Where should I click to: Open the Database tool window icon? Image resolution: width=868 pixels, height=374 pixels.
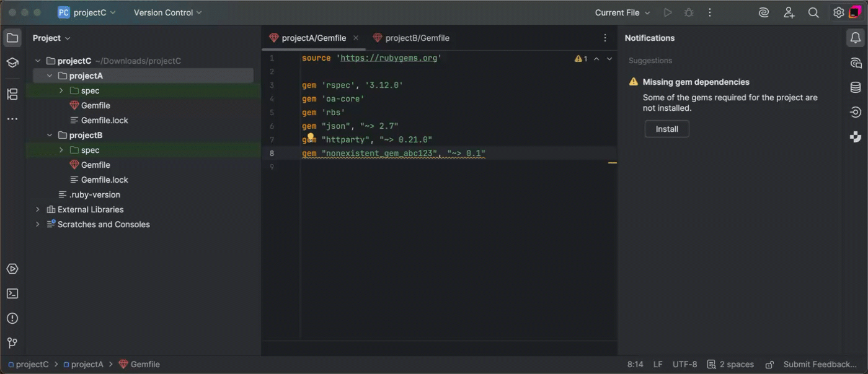pos(856,87)
